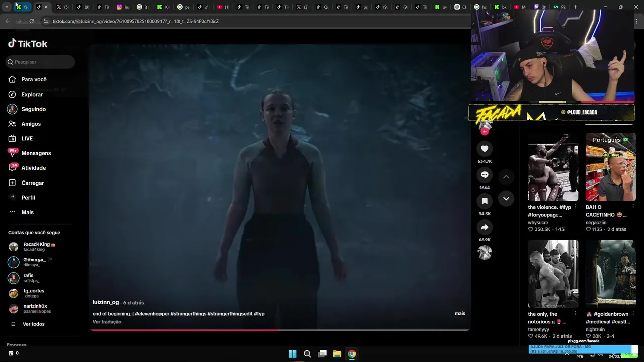Go to next video with down chevron
Screen dimensions: 644x362
[x=506, y=199]
